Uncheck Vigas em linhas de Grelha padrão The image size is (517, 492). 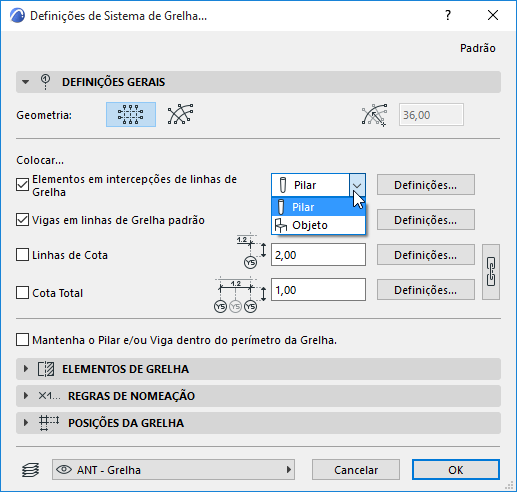[22, 220]
